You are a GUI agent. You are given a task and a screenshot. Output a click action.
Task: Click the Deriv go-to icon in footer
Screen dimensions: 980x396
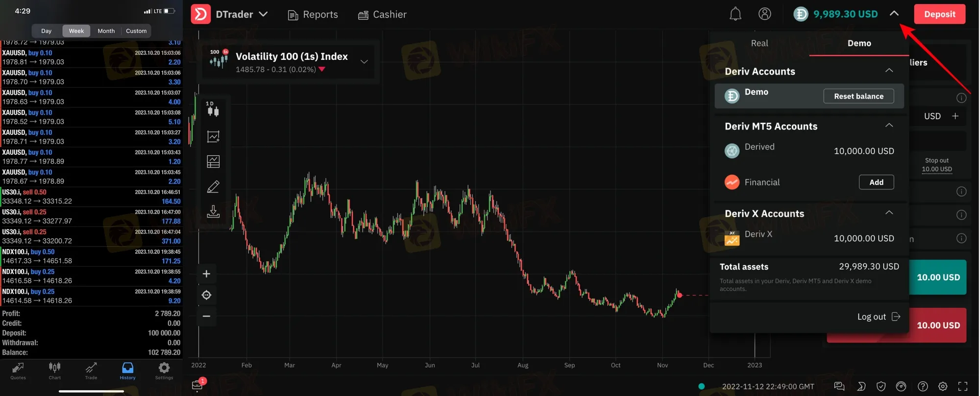861,387
